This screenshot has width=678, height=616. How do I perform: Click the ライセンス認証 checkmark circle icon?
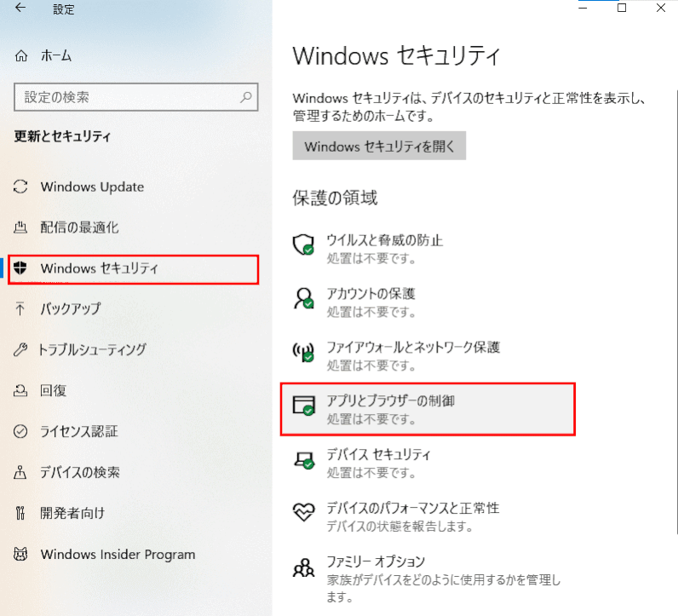point(20,431)
